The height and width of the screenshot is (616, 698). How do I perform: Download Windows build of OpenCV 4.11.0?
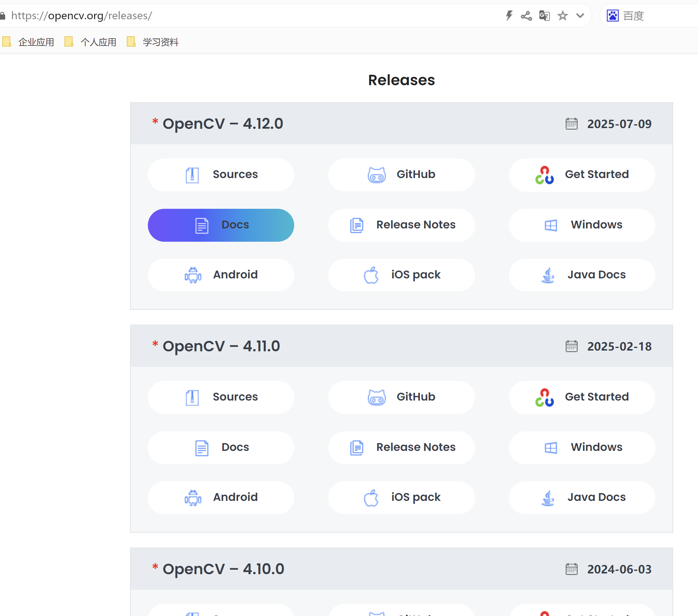point(582,448)
